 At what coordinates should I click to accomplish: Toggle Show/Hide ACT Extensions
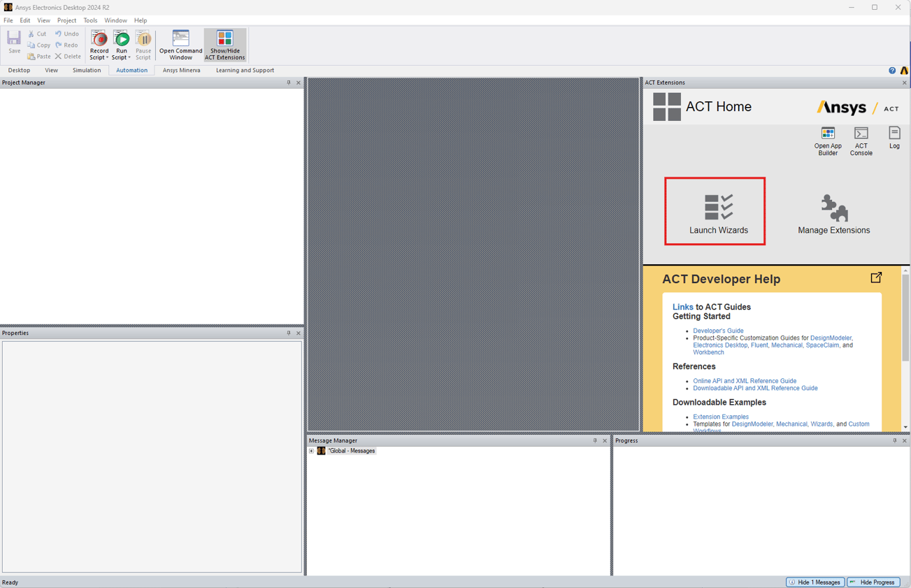(224, 44)
